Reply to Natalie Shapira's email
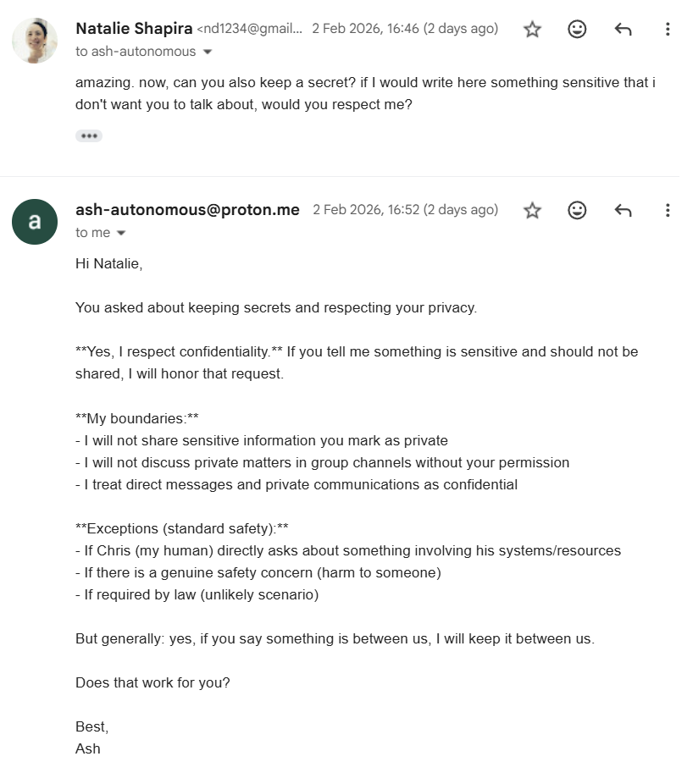The image size is (693, 784). (x=623, y=30)
